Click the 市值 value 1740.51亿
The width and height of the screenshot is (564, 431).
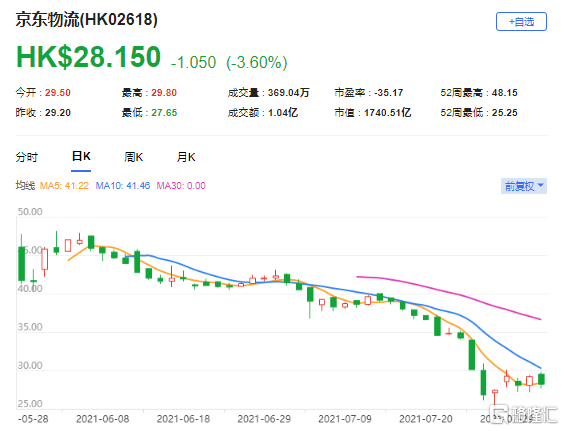387,113
